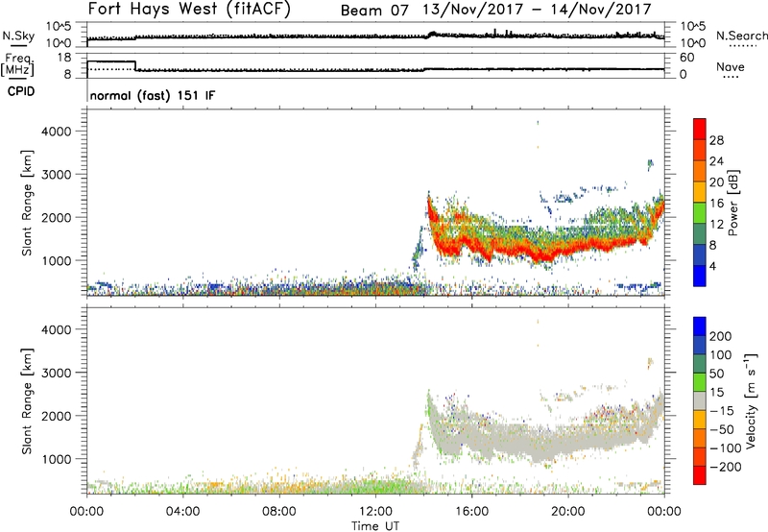The image size is (768, 532).
Task: Pick the dark green 50–100 Velocity colorbar segment
Action: click(x=700, y=364)
